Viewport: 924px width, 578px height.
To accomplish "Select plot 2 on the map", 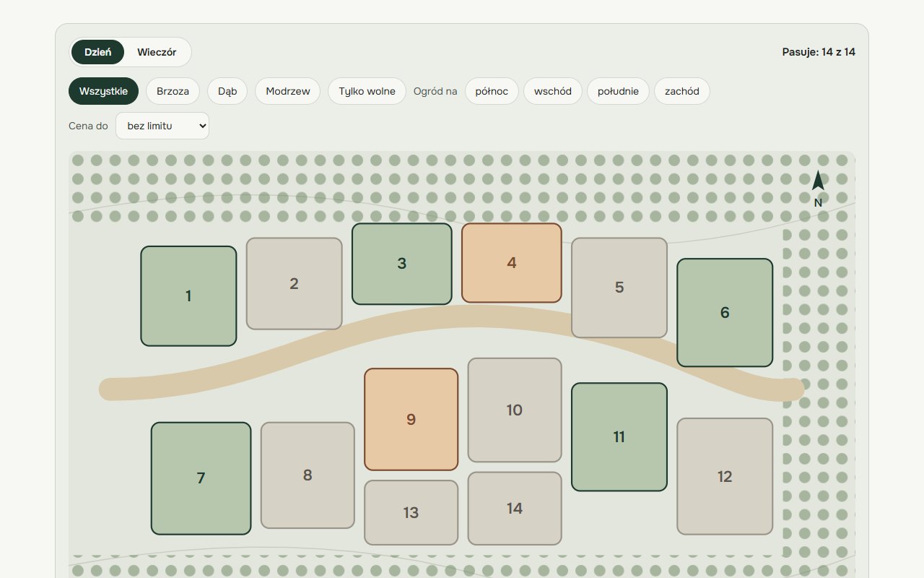I will 294,284.
